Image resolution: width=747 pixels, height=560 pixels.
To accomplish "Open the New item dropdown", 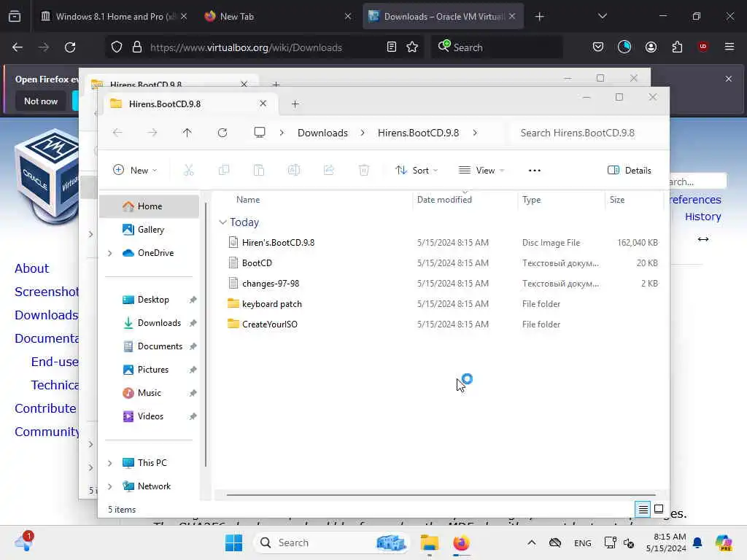I will point(135,170).
